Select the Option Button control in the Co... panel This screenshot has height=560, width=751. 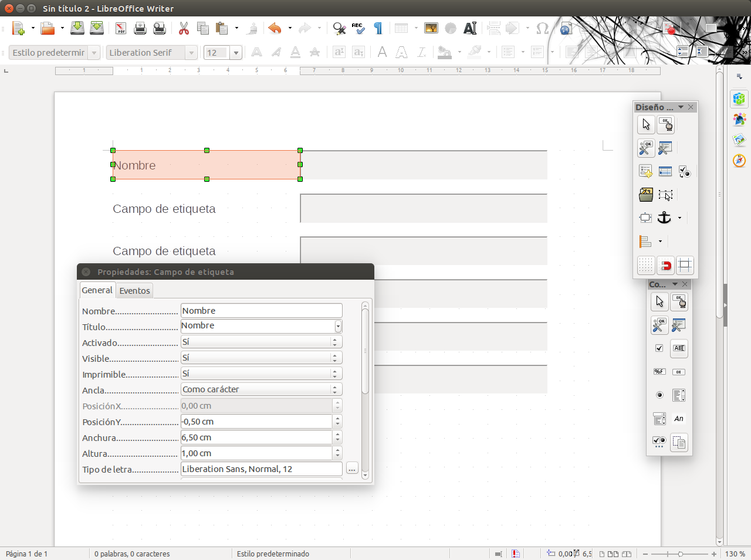[659, 395]
